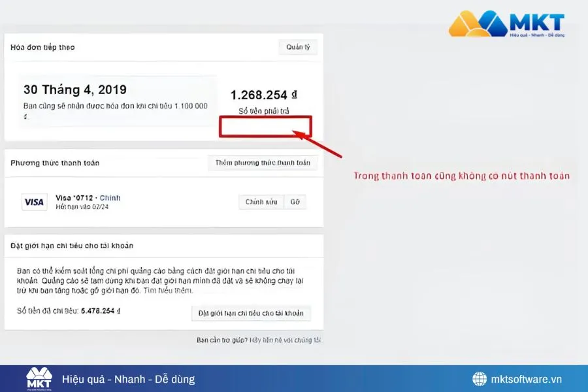Click Chỉnh sửa to edit the Visa card
The height and width of the screenshot is (392, 588).
261,202
